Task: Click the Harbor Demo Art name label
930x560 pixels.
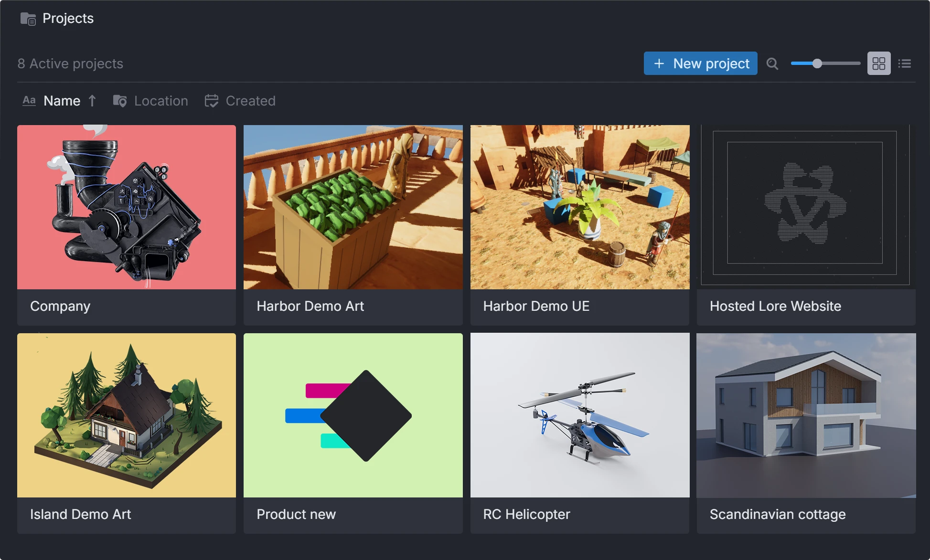Action: (x=310, y=306)
